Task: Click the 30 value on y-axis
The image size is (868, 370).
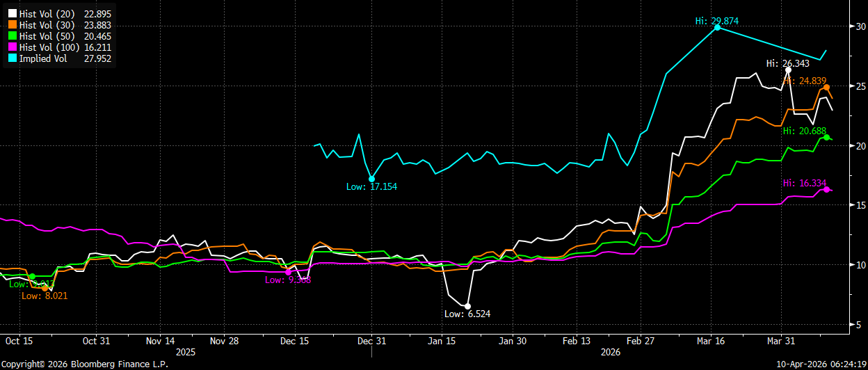Action: [860, 26]
